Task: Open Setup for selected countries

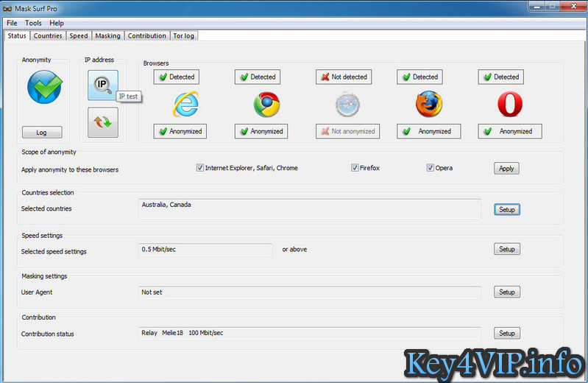Action: (506, 209)
